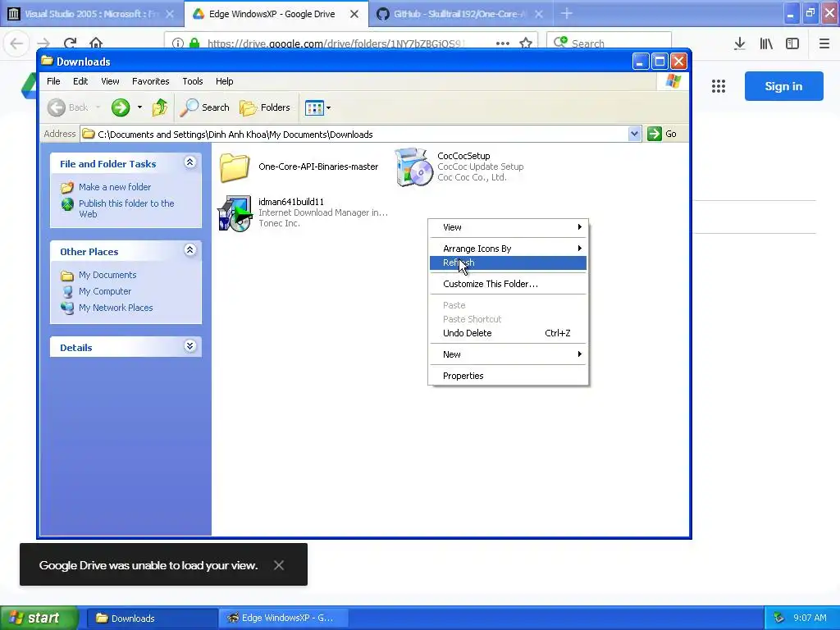
Task: Open the Google apps grid icon
Action: [719, 86]
